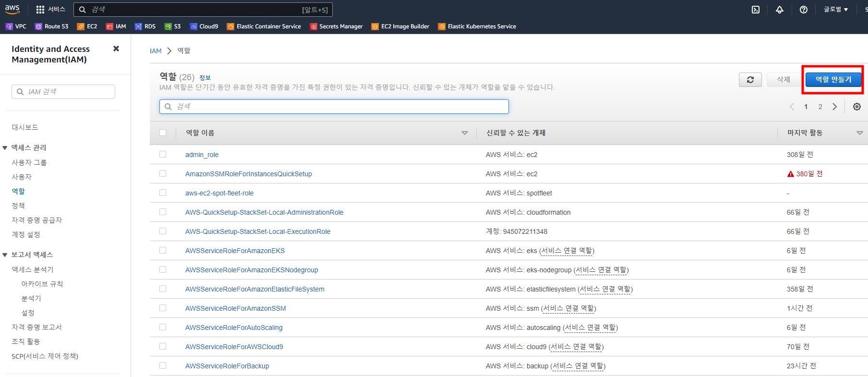Close the IAM navigation panel
The width and height of the screenshot is (868, 377).
point(116,49)
